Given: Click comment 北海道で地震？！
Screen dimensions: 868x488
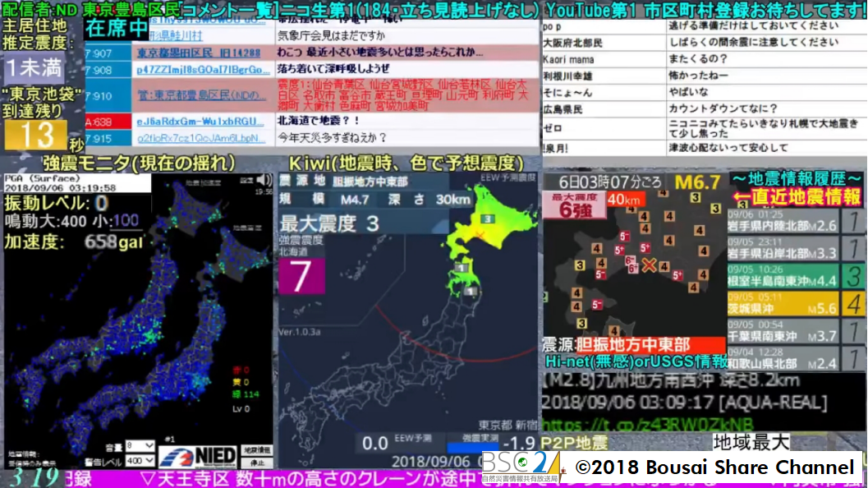Looking at the screenshot, I should coord(319,120).
